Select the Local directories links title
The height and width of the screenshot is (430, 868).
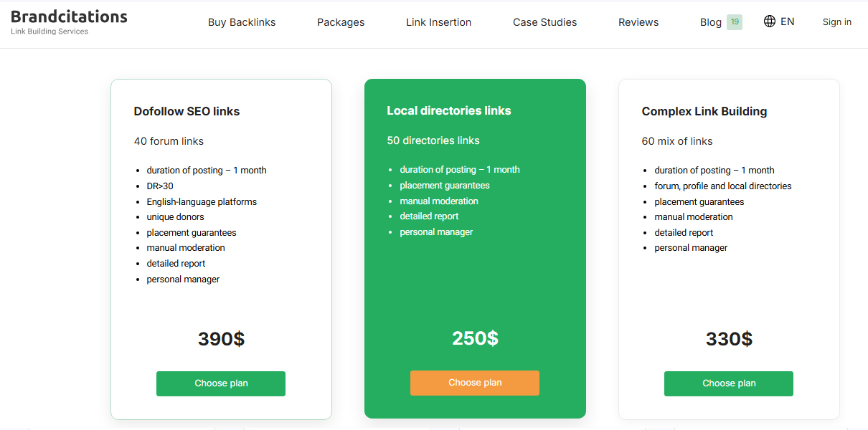tap(448, 111)
